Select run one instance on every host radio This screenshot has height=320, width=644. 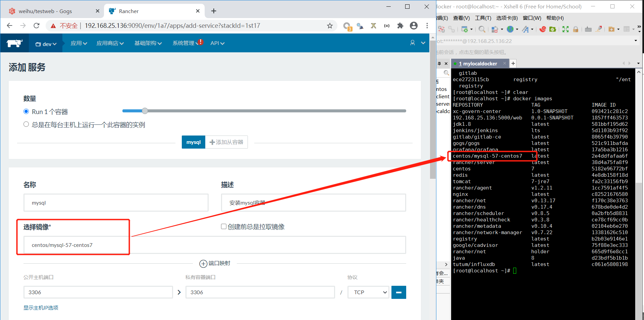click(26, 124)
